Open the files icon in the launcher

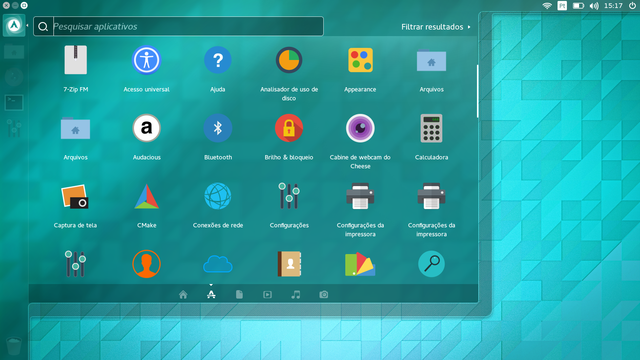[14, 52]
